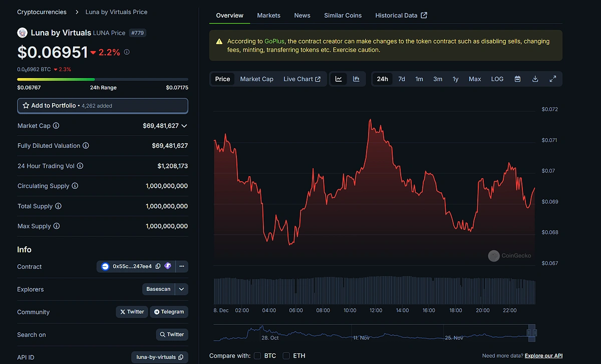Click the purple token security badge icon
Viewport: 601px width, 364px height.
(x=168, y=266)
